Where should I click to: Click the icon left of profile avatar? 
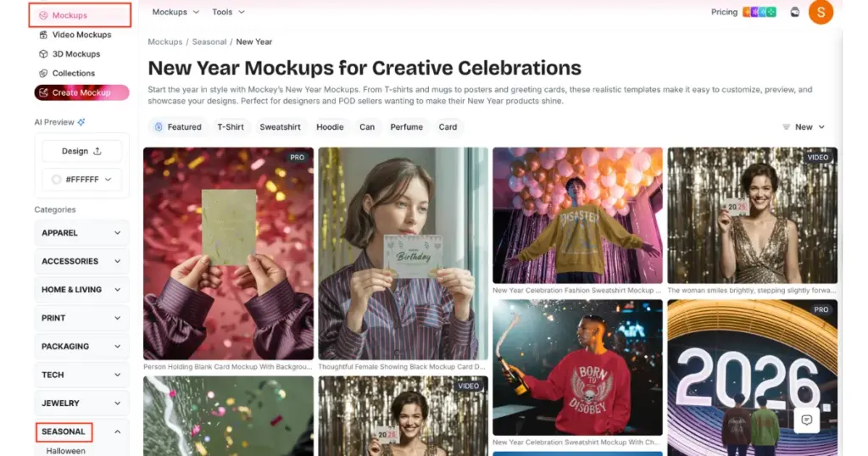[795, 12]
